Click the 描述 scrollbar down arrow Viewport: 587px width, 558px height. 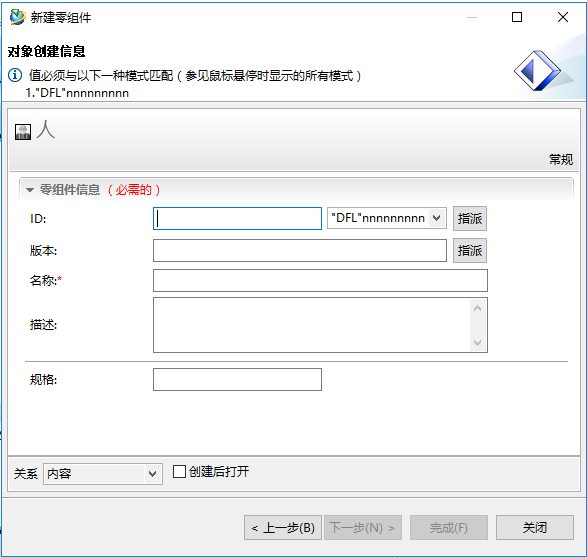[477, 342]
